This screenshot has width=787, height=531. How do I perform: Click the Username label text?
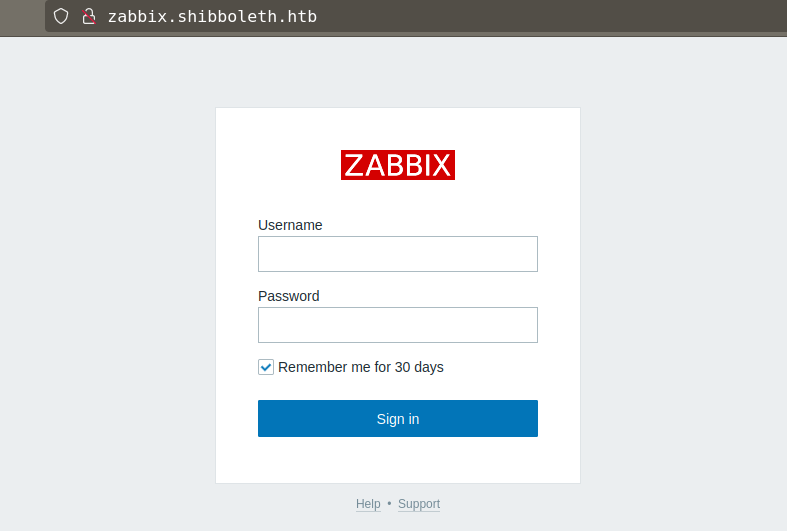[x=290, y=225]
